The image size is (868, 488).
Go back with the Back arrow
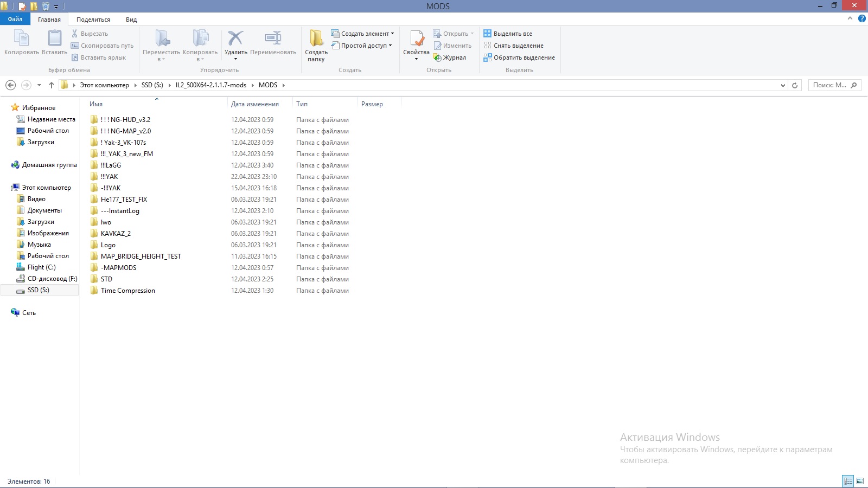(x=10, y=85)
